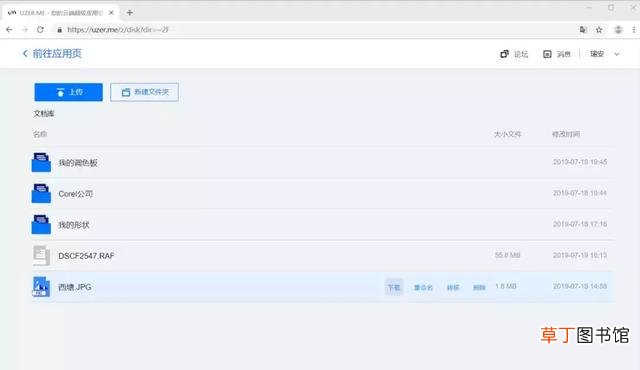Click the back chevron beside 前往应用页
Image resolution: width=640 pixels, height=370 pixels.
coord(25,53)
